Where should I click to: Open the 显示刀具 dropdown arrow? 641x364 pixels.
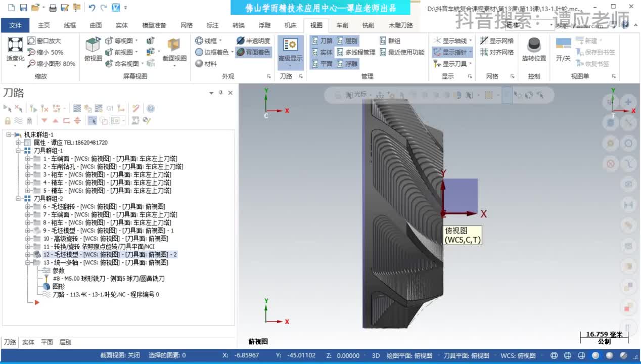[x=471, y=64]
